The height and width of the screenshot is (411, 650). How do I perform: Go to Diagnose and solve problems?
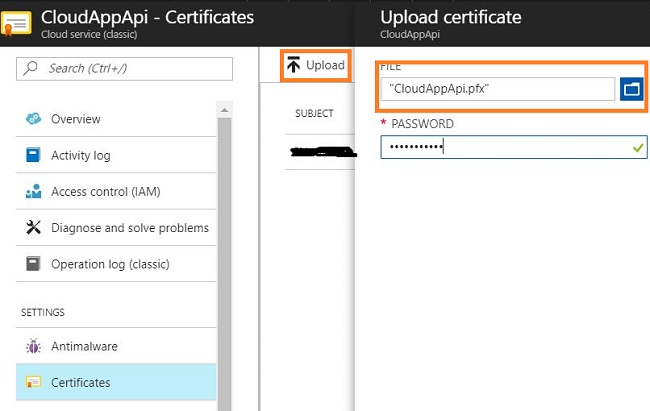click(130, 228)
